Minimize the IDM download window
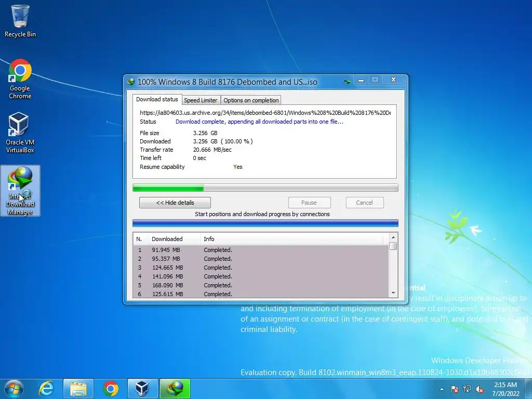 361,80
